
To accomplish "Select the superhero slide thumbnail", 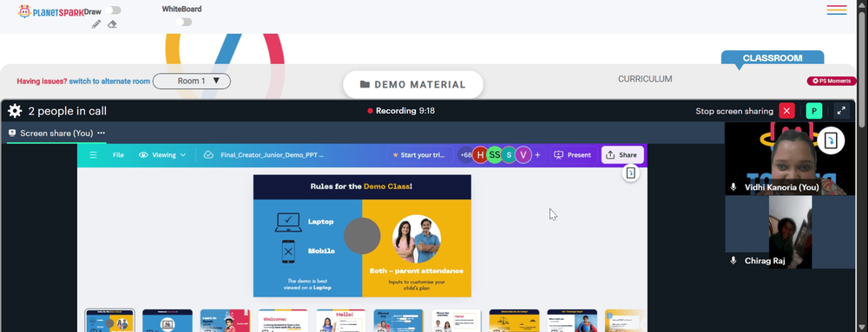I will (x=572, y=321).
